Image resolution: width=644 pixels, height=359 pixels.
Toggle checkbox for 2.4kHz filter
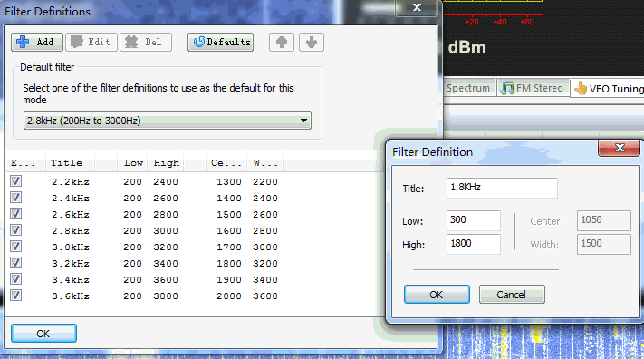16,198
